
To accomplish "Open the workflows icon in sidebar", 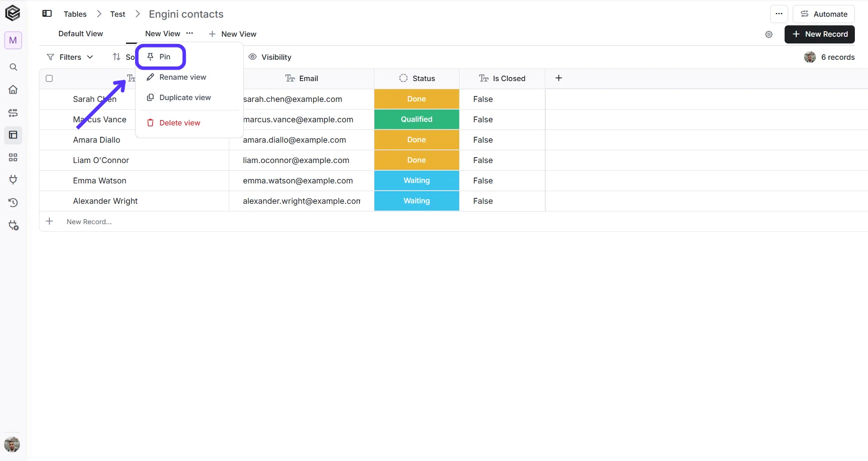I will pyautogui.click(x=13, y=112).
